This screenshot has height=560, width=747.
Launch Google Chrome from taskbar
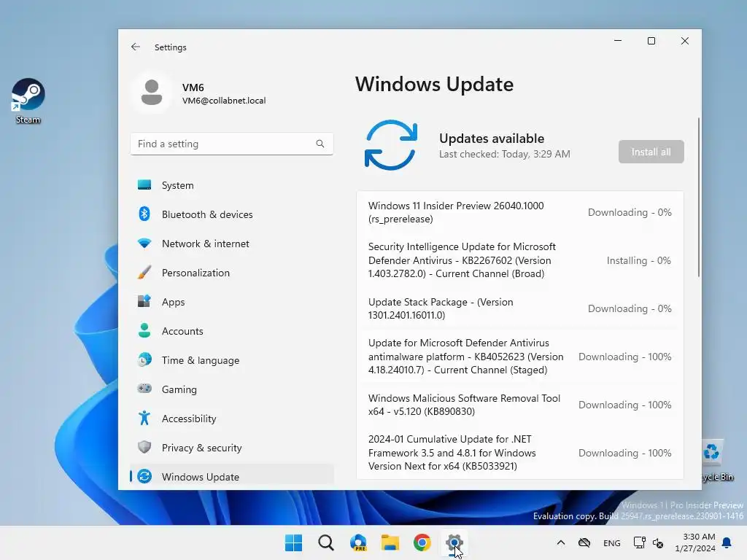click(422, 542)
